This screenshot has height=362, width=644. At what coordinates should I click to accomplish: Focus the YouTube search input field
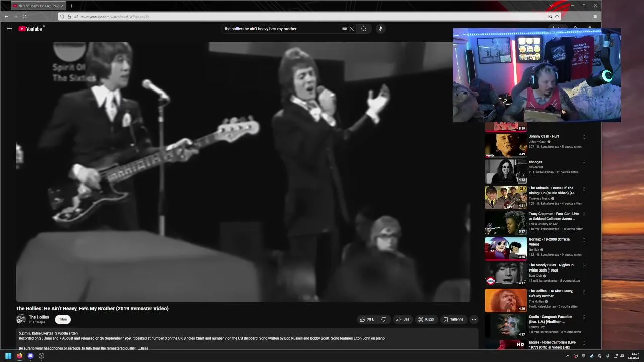pos(282,29)
